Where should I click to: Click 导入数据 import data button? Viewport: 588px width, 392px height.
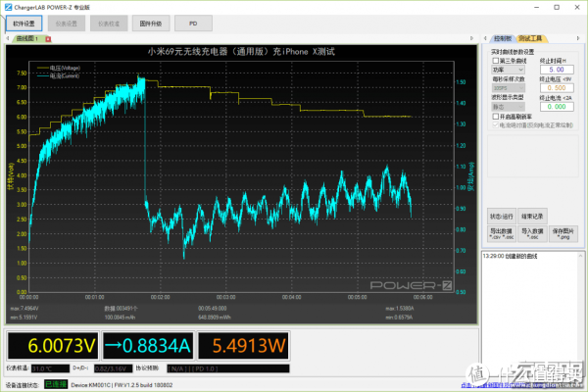[532, 234]
